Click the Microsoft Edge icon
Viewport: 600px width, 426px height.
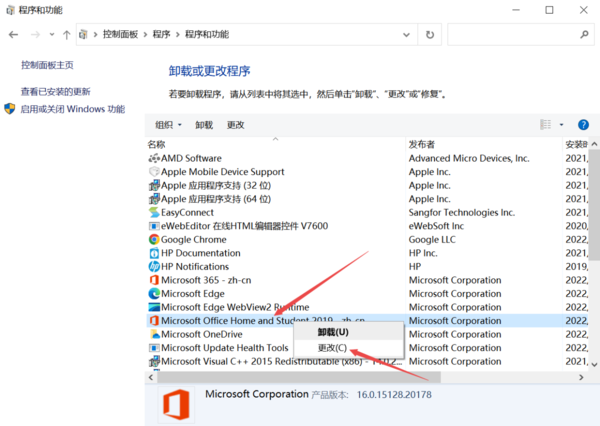(x=154, y=294)
